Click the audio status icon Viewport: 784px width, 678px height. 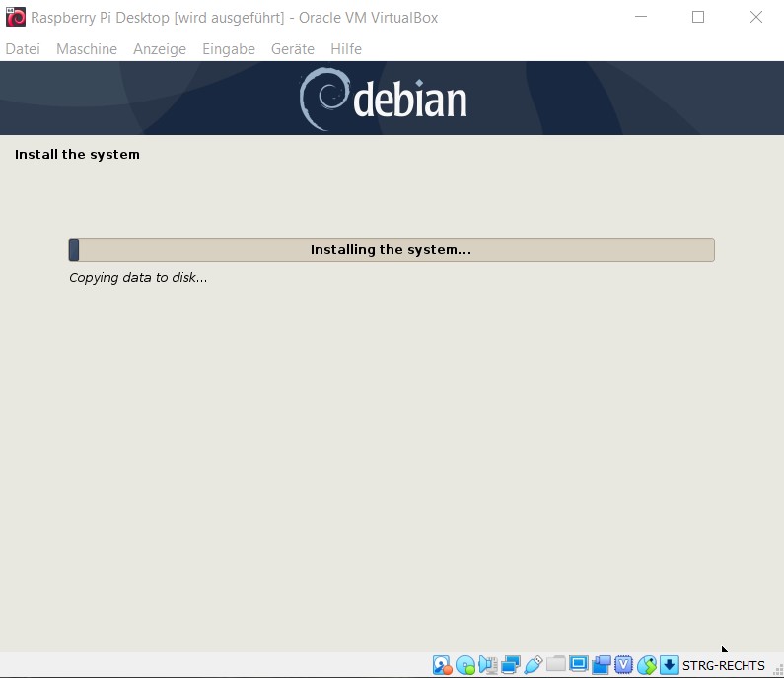pos(488,665)
